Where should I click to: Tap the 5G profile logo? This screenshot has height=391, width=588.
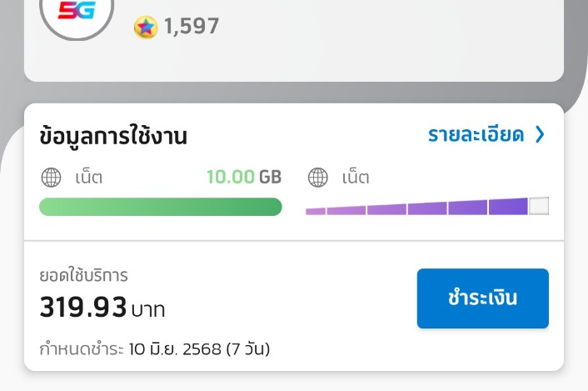(x=77, y=12)
